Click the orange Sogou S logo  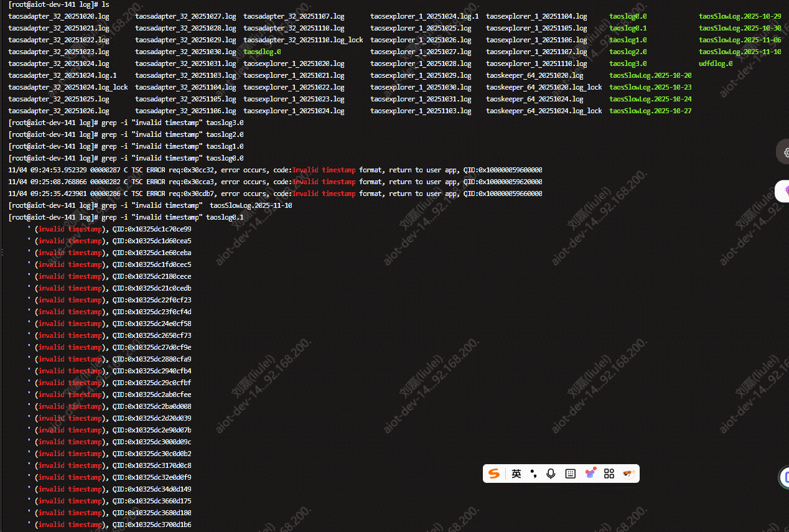point(494,474)
